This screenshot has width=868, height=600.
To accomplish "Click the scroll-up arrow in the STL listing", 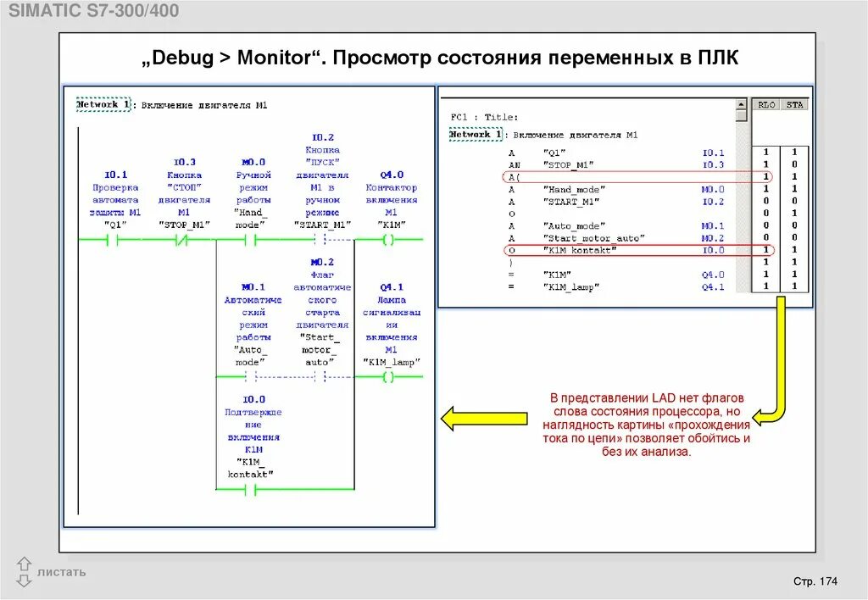I will coord(741,104).
